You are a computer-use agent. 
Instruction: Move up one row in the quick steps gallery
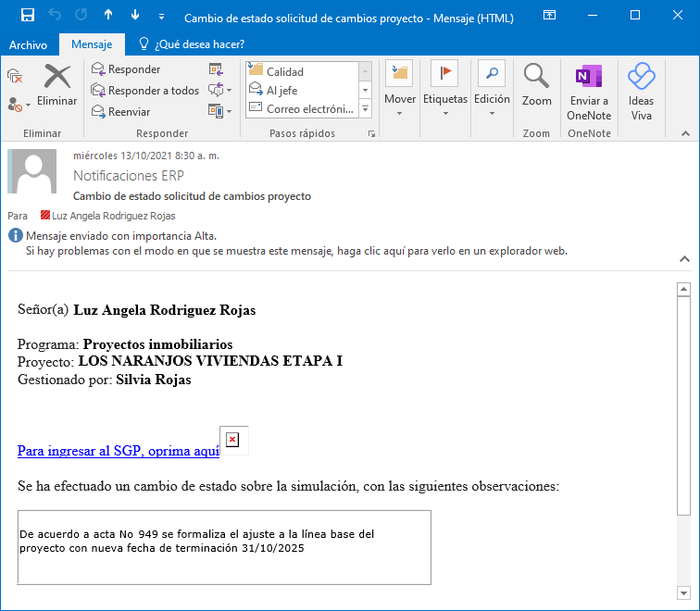click(365, 71)
